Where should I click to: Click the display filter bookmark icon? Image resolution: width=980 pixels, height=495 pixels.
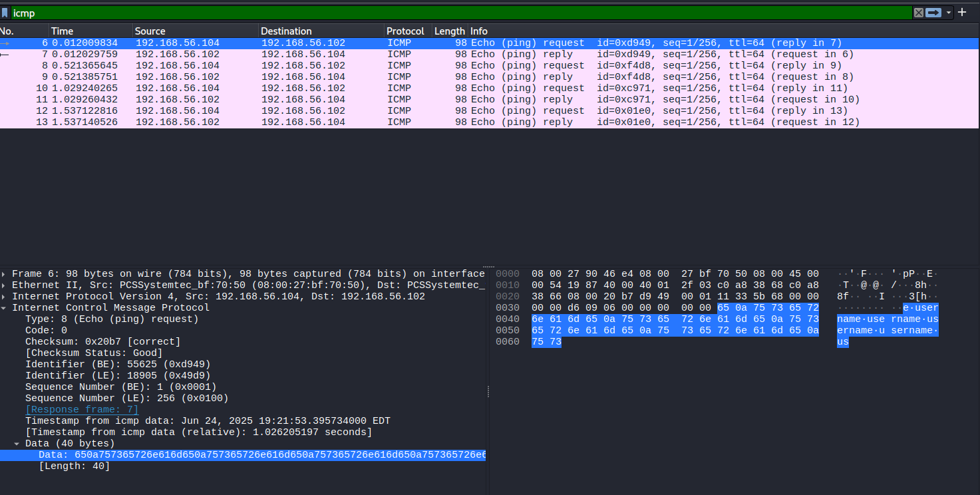coord(5,13)
